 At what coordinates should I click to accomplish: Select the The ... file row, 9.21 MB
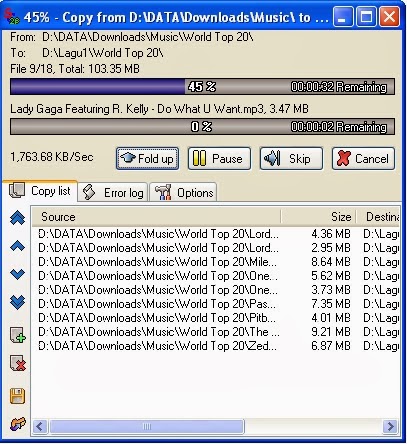[x=216, y=332]
